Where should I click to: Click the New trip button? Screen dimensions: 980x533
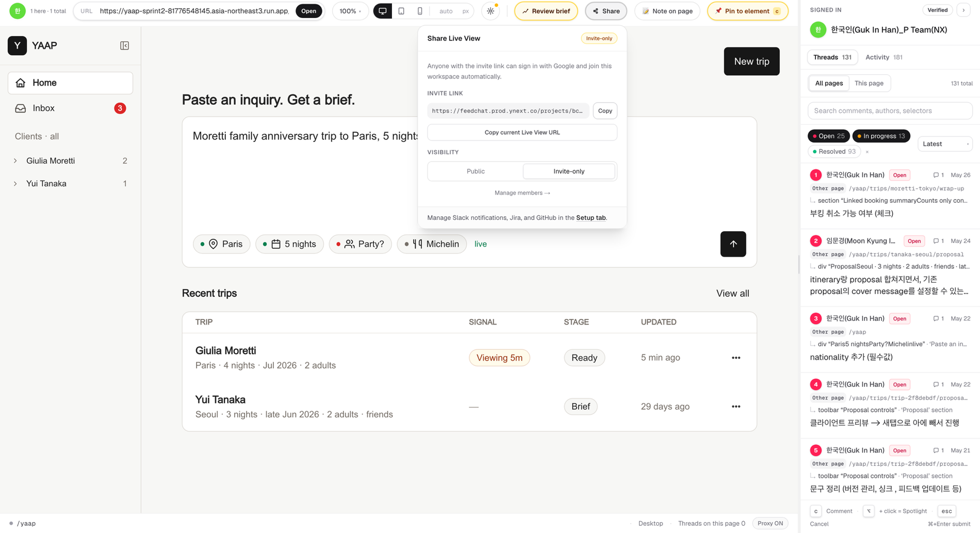[x=752, y=61]
